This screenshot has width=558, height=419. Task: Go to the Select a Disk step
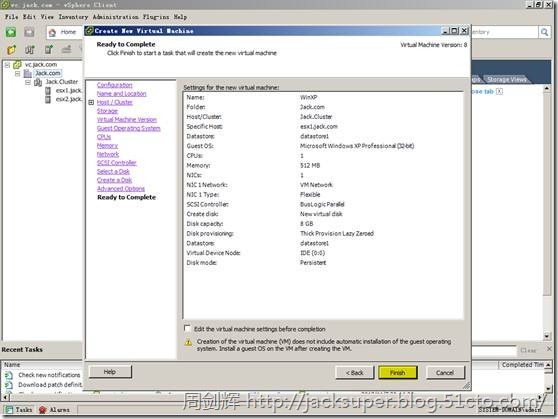point(113,172)
